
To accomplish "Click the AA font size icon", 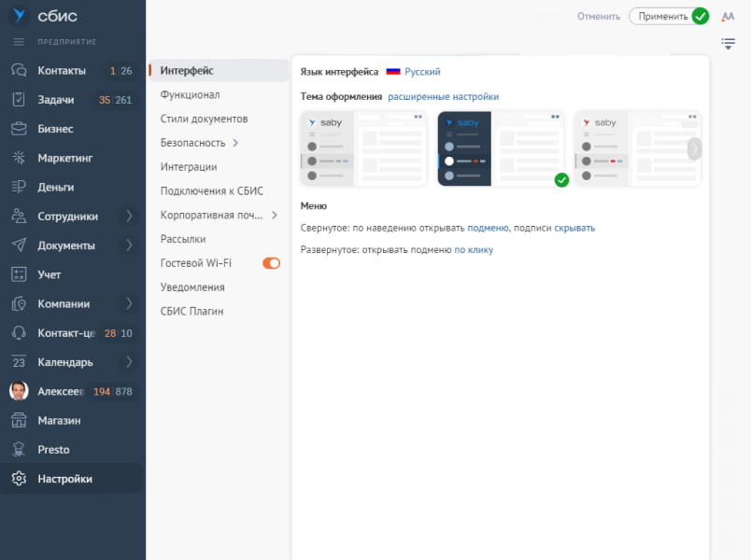I will point(728,16).
